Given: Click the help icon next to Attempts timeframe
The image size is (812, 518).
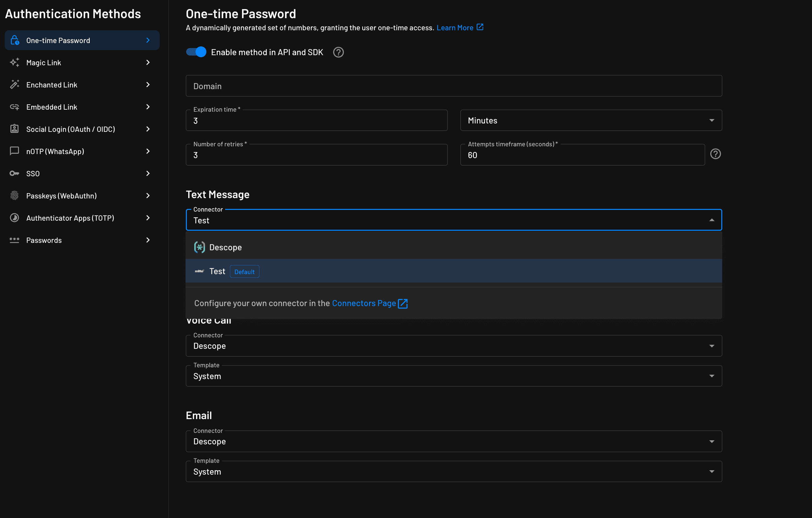Looking at the screenshot, I should click(x=716, y=154).
